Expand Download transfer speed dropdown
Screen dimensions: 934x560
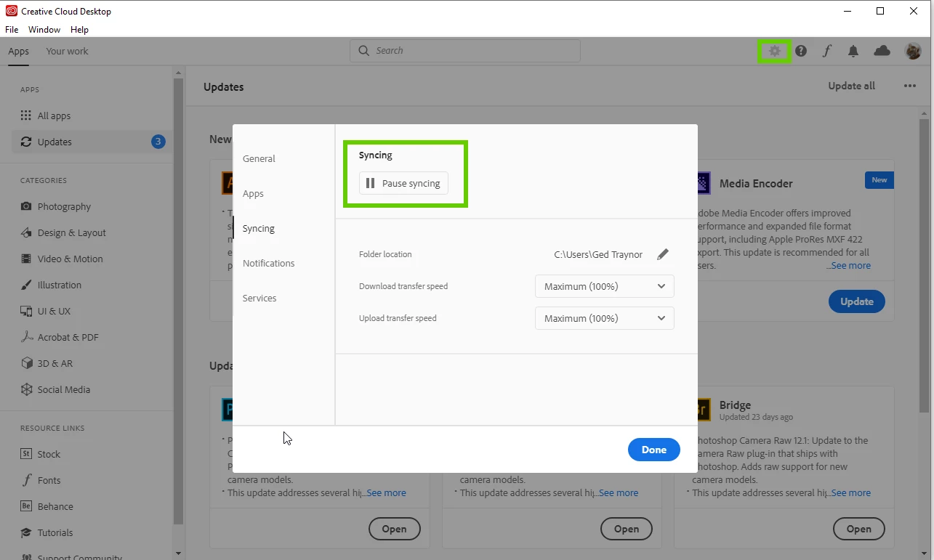(x=605, y=286)
